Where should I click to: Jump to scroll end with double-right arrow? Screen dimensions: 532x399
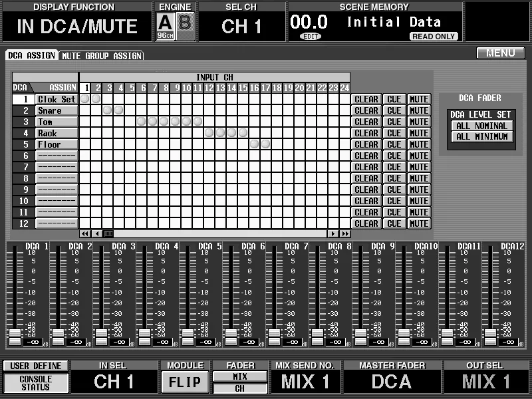(x=344, y=233)
